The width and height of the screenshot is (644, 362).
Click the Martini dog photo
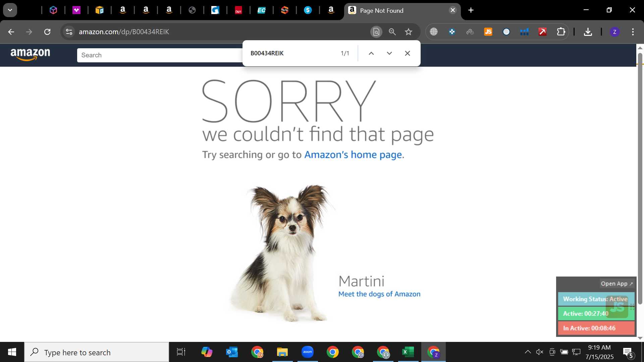[282, 253]
